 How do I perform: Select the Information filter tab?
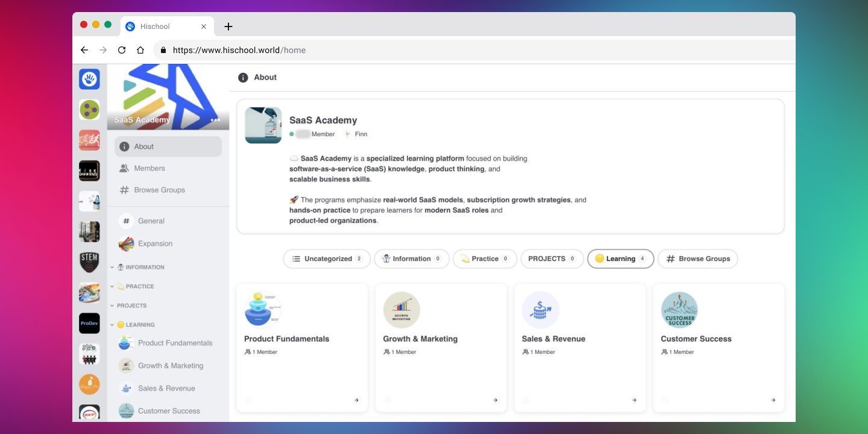412,259
